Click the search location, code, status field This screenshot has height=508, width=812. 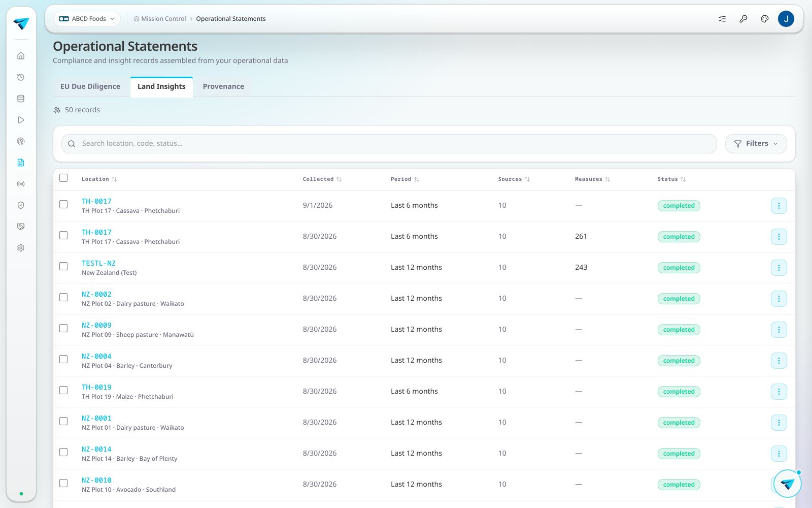point(389,144)
